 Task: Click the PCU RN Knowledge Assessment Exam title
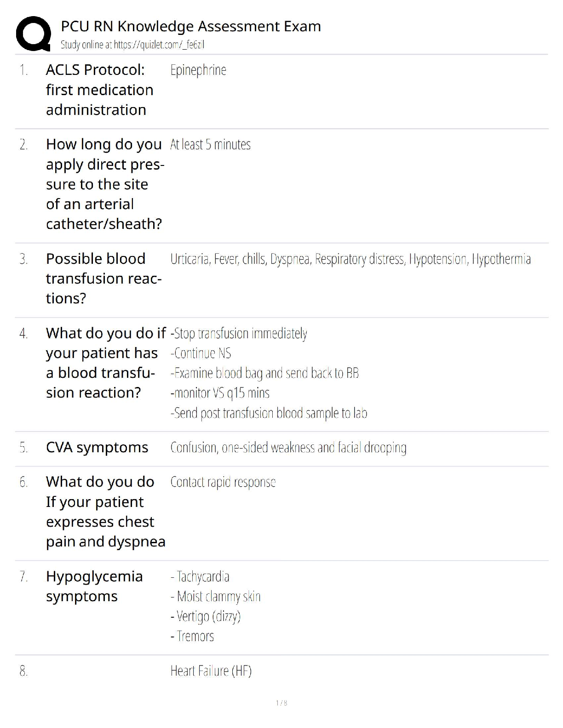[191, 26]
